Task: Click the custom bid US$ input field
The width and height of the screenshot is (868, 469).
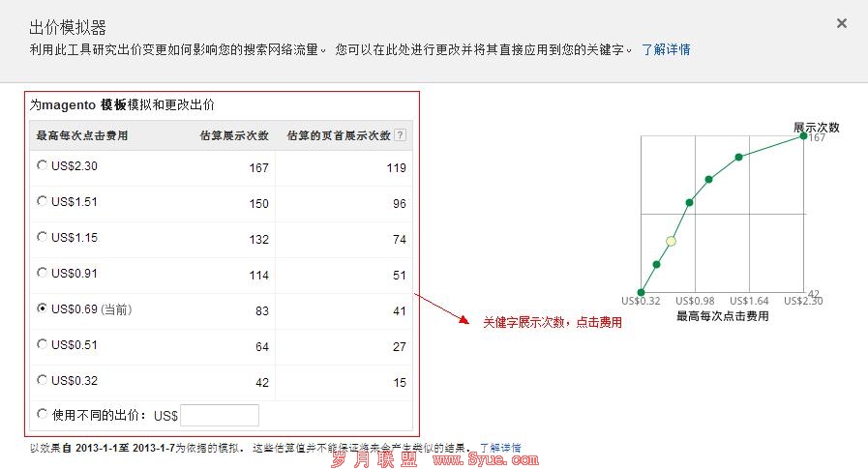Action: (220, 415)
